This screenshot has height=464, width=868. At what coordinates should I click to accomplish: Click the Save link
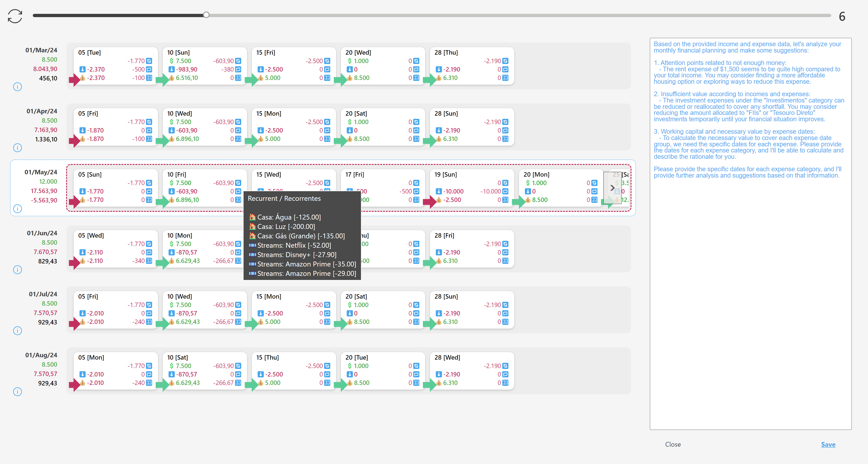pos(828,445)
